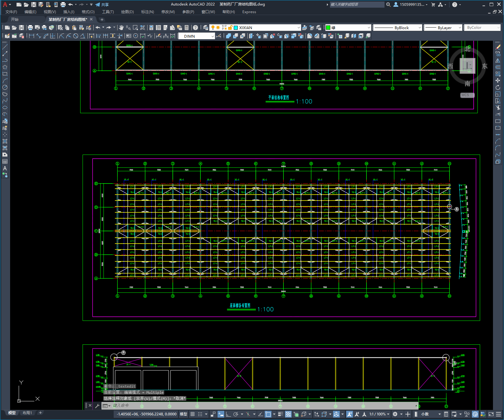This screenshot has height=420, width=504.
Task: Click the 共享 share button
Action: click(102, 5)
